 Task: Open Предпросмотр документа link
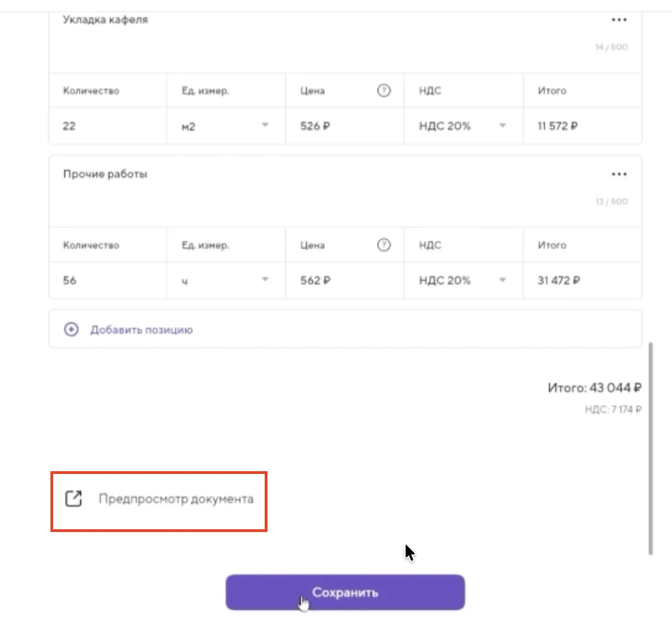[175, 499]
